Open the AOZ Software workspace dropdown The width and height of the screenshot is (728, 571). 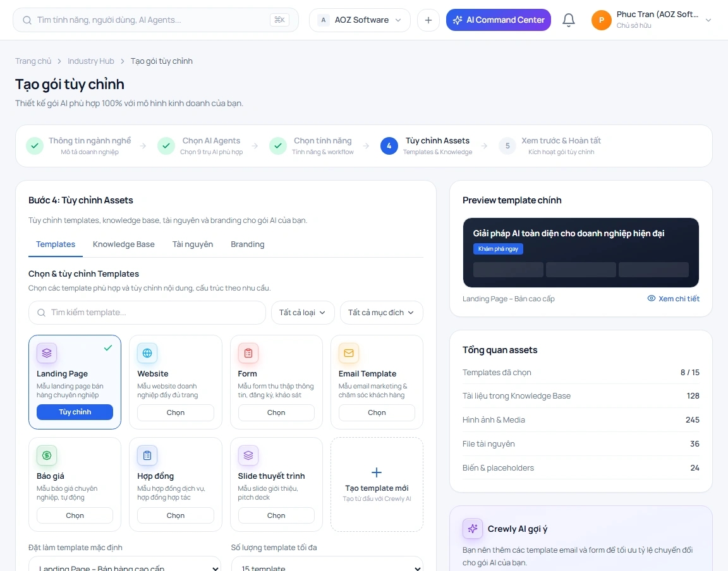pos(360,20)
